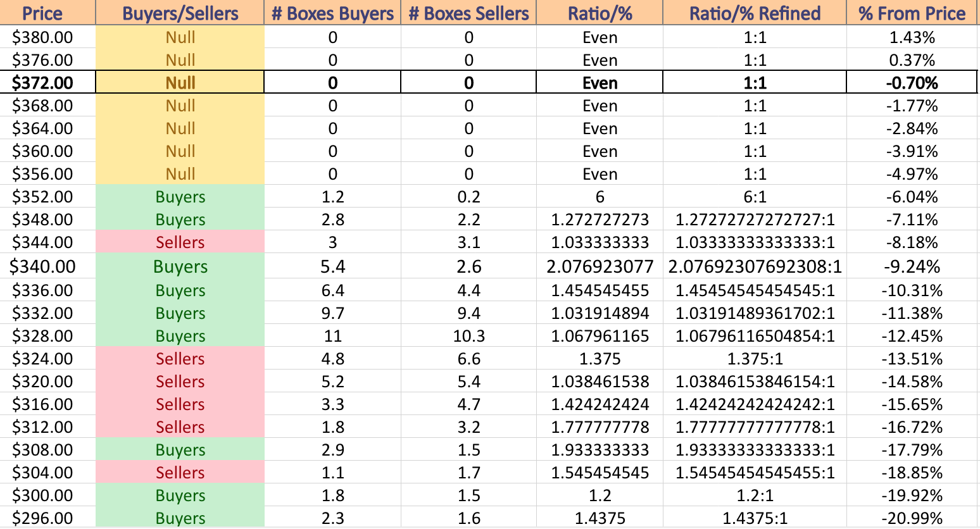Screen dimensions: 980x529
Task: Click the -11.38% from price cell
Action: 912,313
